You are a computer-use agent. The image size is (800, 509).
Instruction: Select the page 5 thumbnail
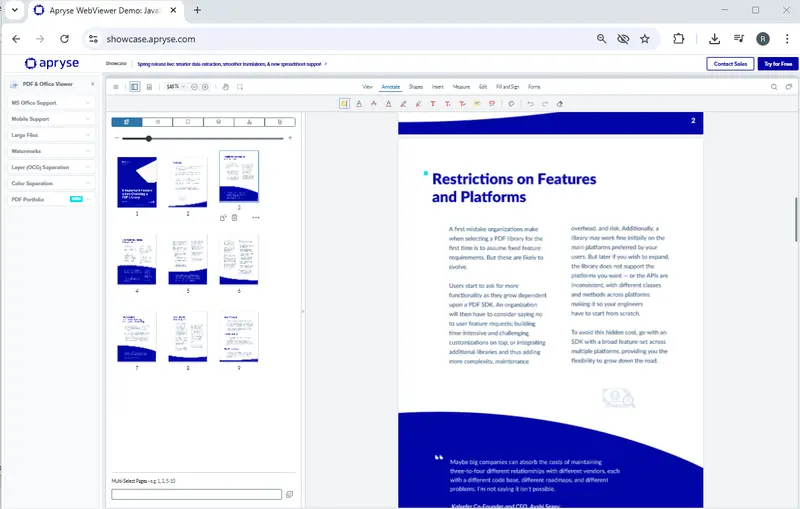point(188,259)
